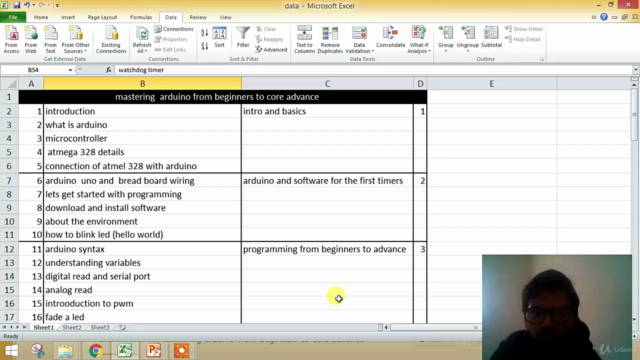The height and width of the screenshot is (360, 640).
Task: Open Advanced filter options
Action: [271, 50]
